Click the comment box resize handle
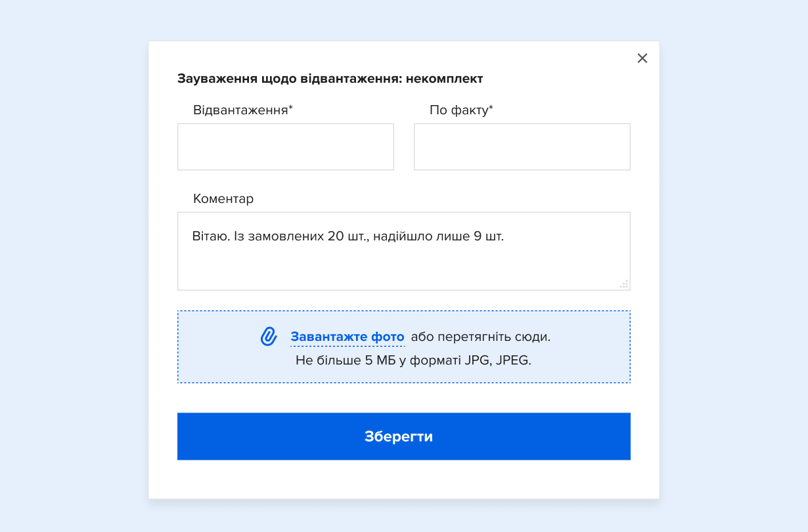Screen dimensions: 808x532 click(x=624, y=284)
